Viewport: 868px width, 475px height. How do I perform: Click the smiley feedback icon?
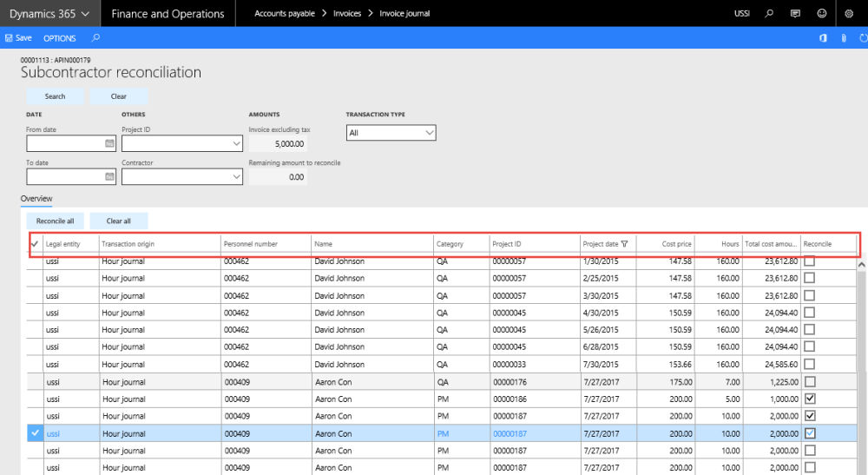point(821,14)
